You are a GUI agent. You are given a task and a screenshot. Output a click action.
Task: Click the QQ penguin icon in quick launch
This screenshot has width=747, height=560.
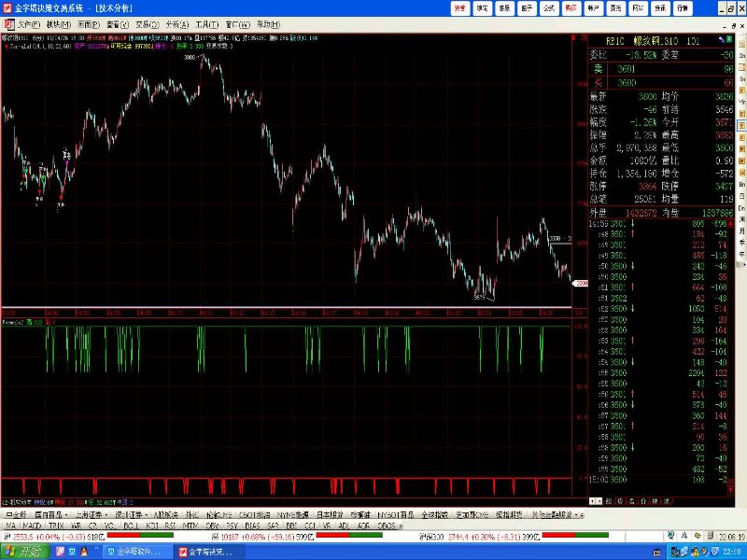(84, 552)
